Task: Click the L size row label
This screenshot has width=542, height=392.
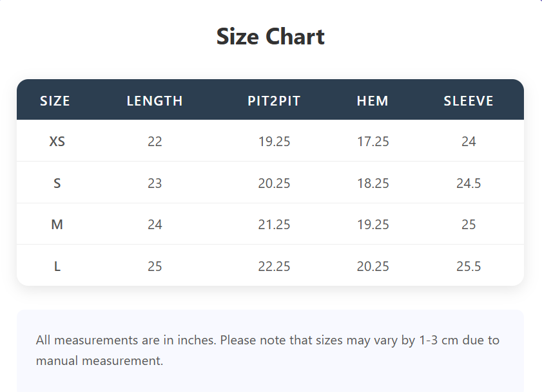Action: pyautogui.click(x=57, y=266)
